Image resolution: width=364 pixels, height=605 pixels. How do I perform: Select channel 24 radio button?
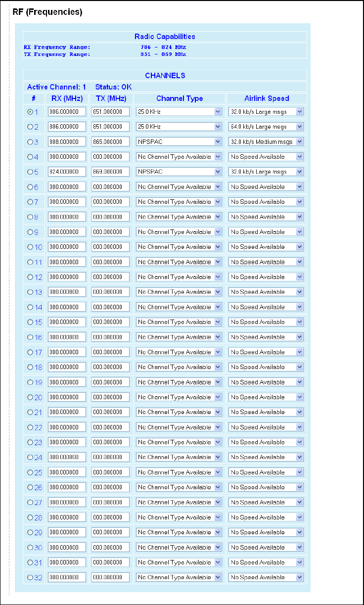[30, 458]
